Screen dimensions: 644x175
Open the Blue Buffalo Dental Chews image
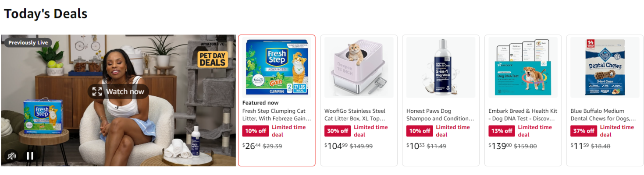605,67
